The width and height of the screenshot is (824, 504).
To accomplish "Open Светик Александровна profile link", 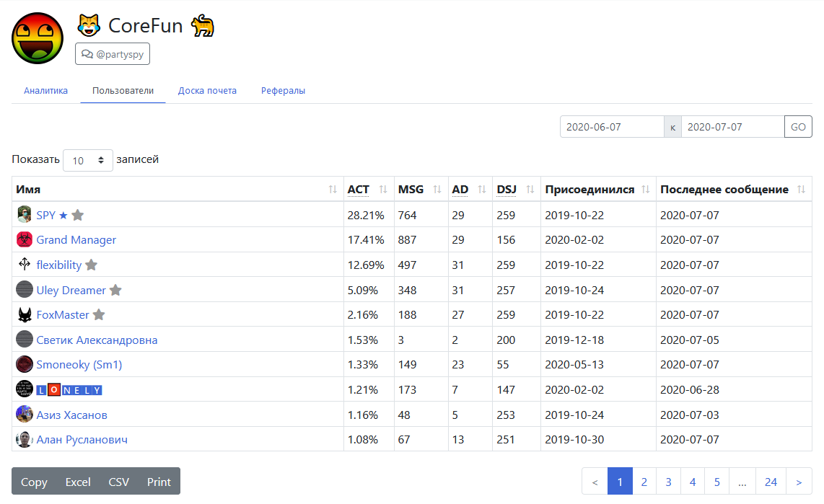I will coord(97,340).
